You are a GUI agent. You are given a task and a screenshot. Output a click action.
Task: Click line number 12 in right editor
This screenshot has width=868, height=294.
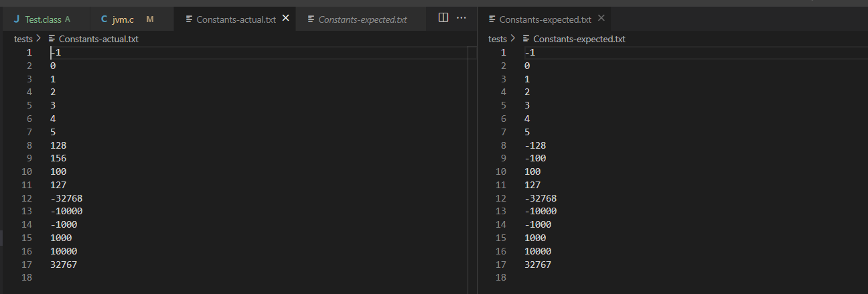pos(501,198)
